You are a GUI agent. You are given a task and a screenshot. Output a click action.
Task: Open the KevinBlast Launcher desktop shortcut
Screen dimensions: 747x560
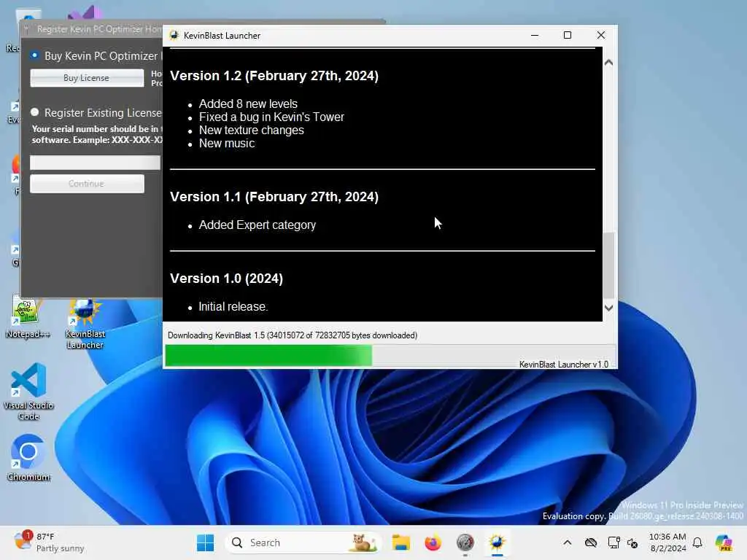pyautogui.click(x=85, y=324)
